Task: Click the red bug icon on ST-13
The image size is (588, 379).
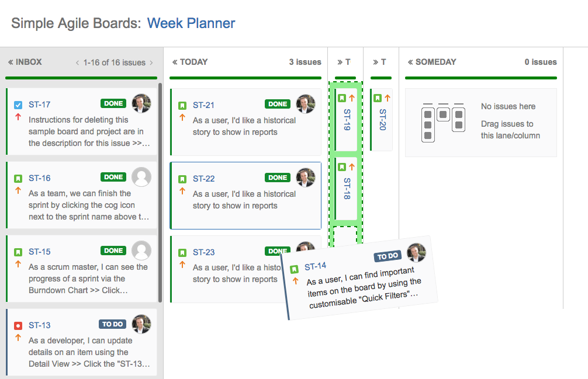Action: coord(18,326)
